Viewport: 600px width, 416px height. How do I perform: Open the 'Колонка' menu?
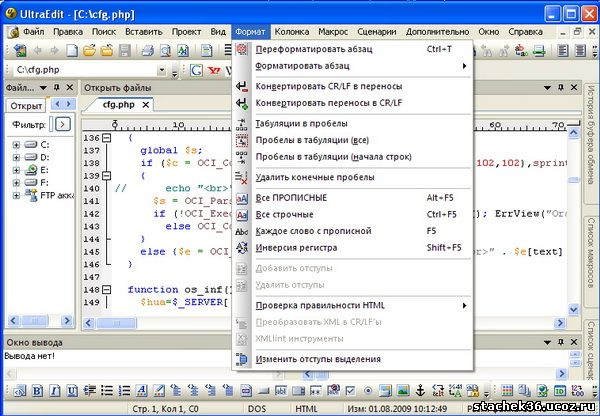[292, 32]
